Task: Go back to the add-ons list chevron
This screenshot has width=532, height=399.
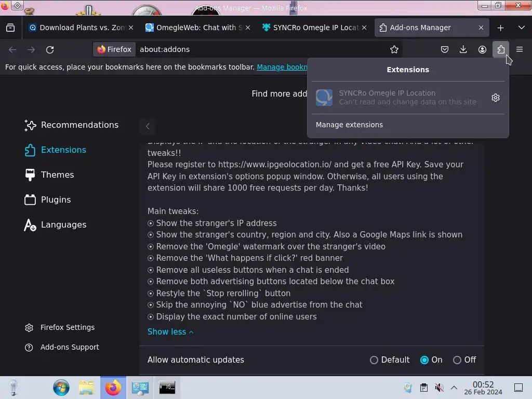Action: tap(148, 126)
